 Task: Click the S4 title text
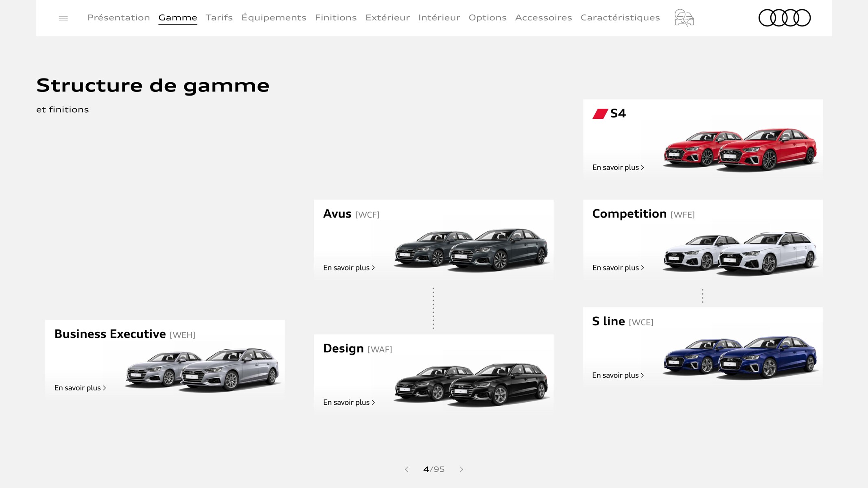tap(618, 113)
